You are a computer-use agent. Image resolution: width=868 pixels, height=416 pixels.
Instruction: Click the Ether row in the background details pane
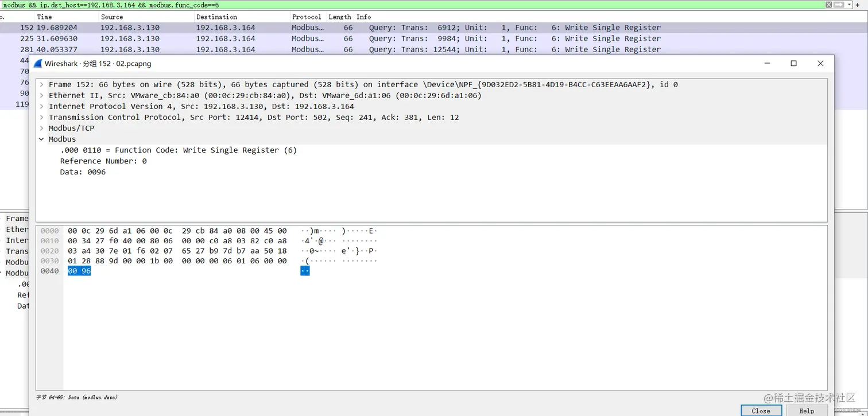17,230
